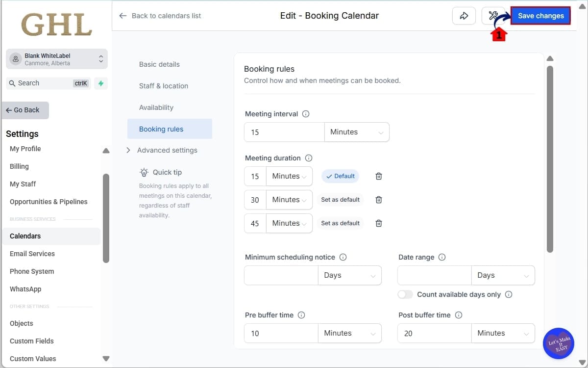Open My Staff settings
This screenshot has width=588, height=368.
click(23, 184)
